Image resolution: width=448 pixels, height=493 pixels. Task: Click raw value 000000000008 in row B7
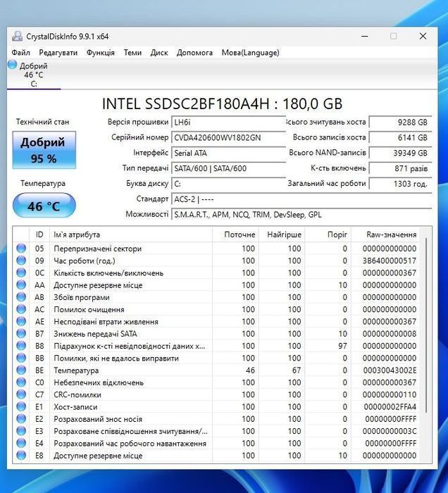(390, 334)
